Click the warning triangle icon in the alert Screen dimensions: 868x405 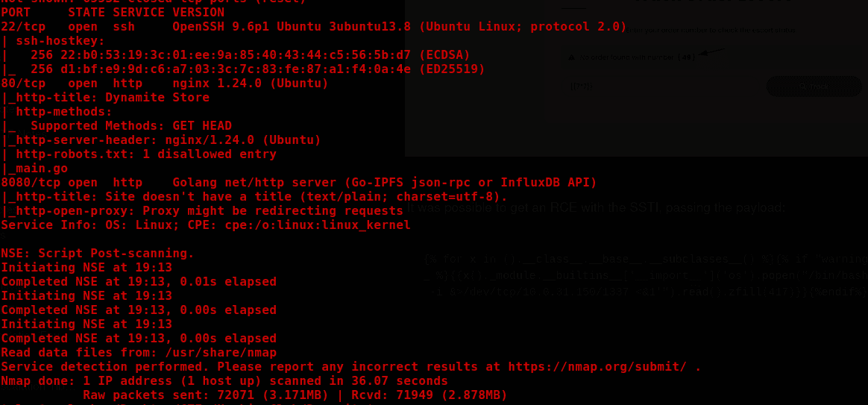point(571,57)
